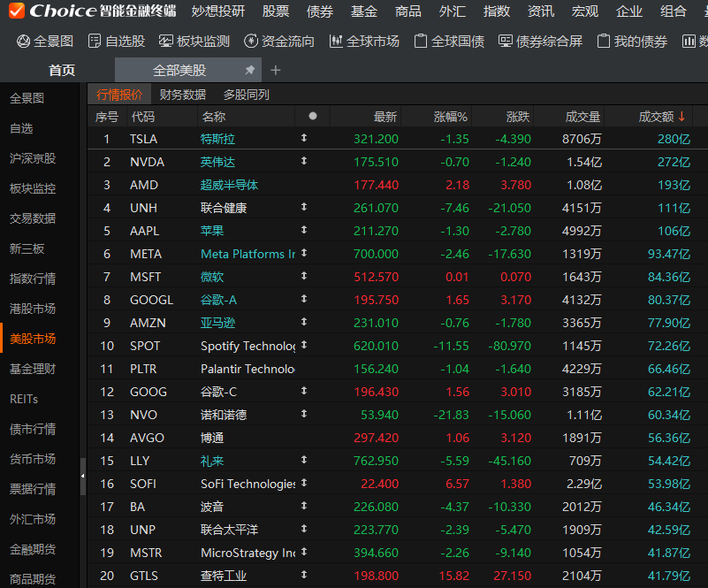
Task: Open the 债券 menu
Action: point(320,11)
